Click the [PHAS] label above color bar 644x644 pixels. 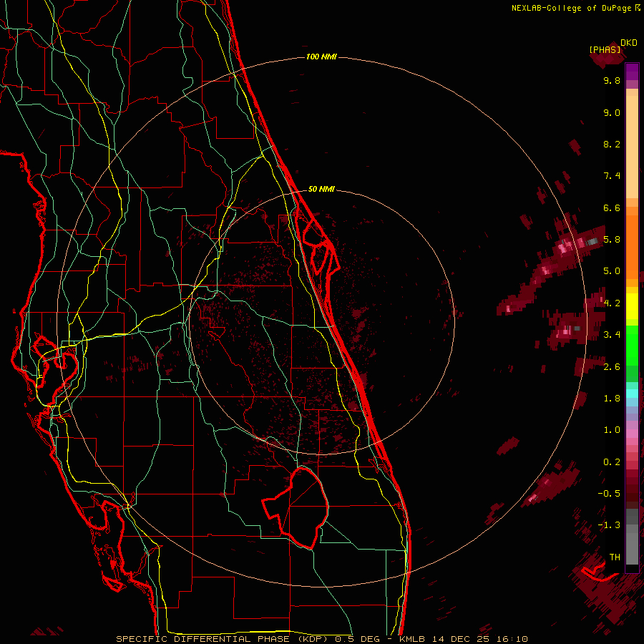605,49
